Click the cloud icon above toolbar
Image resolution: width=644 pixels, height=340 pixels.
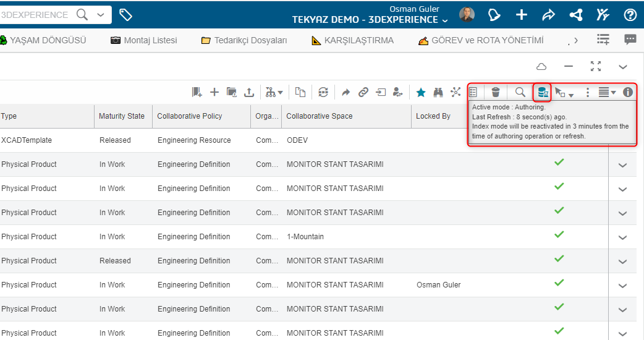coord(542,67)
